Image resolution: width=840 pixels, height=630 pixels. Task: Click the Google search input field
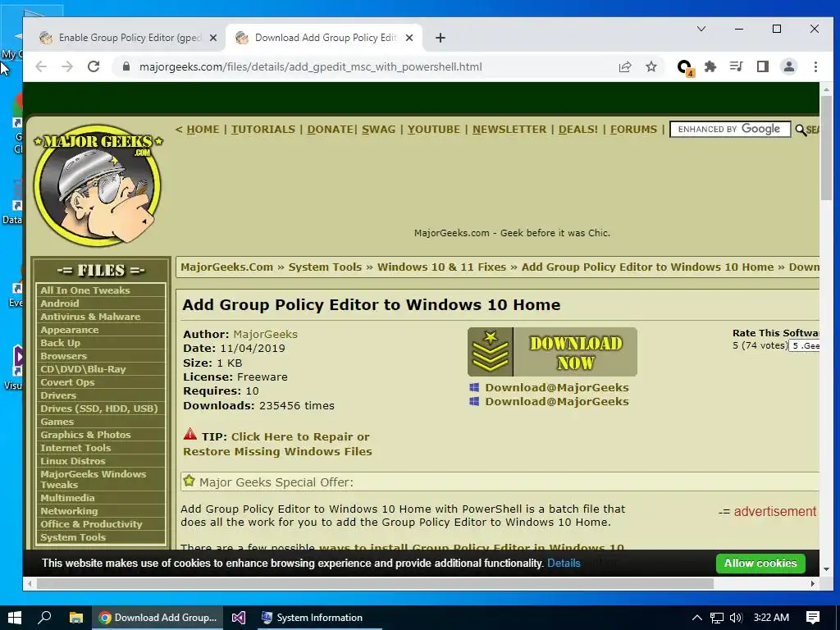click(730, 129)
